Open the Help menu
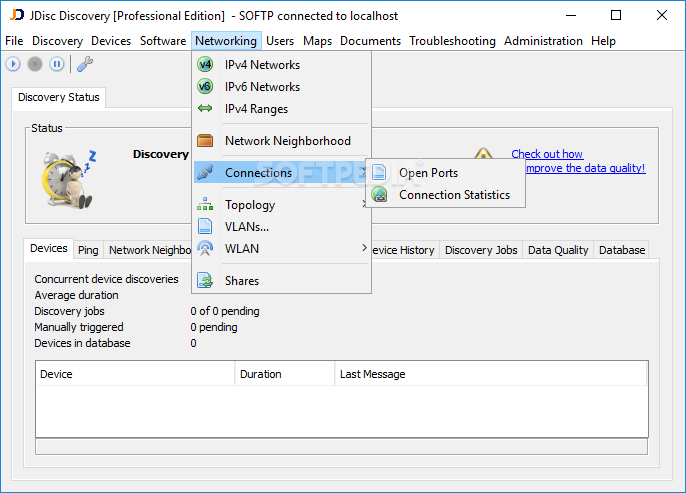The height and width of the screenshot is (493, 686). (x=603, y=41)
